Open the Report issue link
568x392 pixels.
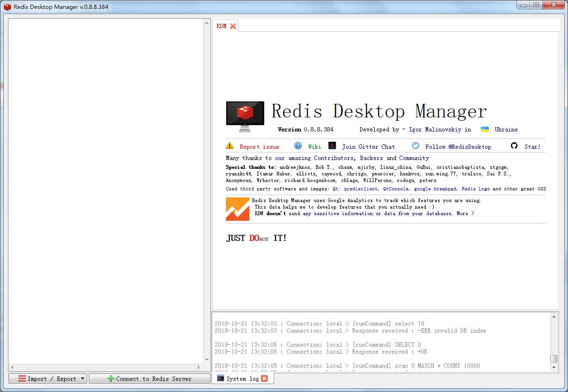259,146
